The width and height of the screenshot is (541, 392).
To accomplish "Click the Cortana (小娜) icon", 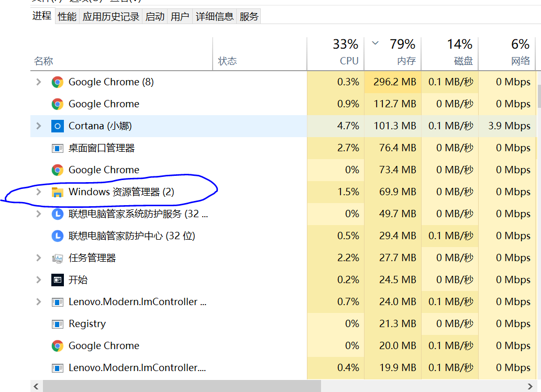I will (57, 126).
